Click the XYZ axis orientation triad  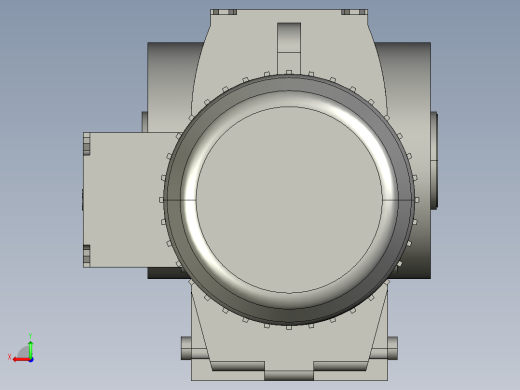(x=21, y=348)
